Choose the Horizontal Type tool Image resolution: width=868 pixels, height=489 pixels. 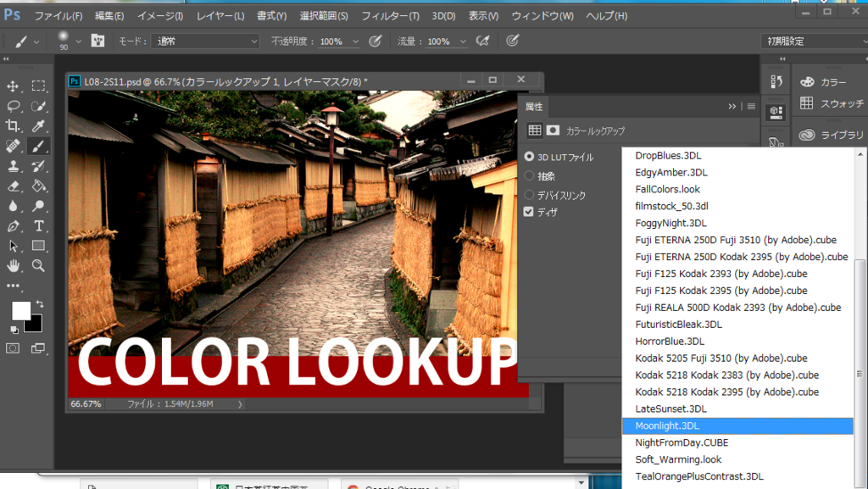[x=38, y=226]
